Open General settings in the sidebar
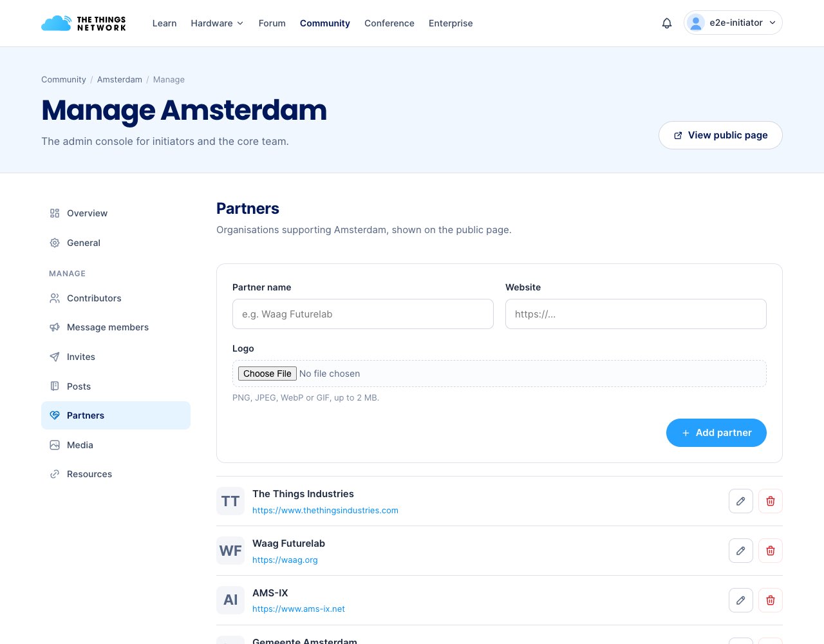824x644 pixels. 116,243
